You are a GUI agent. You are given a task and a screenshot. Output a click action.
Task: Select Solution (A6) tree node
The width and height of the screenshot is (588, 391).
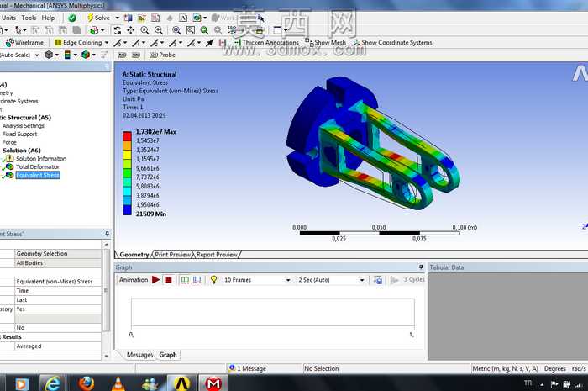tap(22, 151)
